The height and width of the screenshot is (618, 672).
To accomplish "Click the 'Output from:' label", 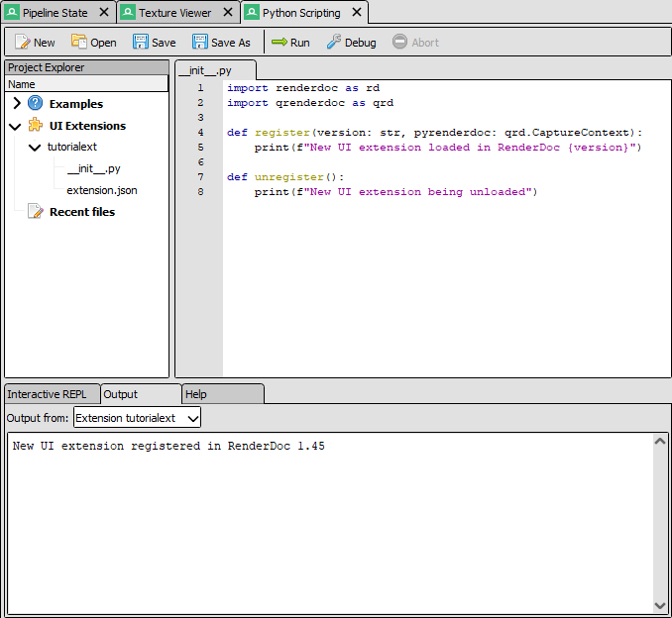I will [38, 418].
